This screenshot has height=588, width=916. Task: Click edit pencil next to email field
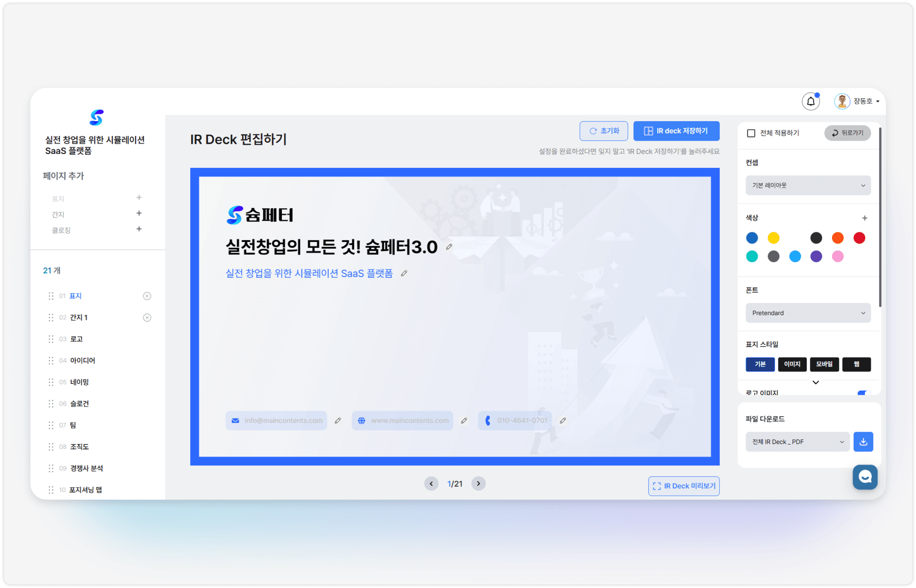(x=338, y=421)
